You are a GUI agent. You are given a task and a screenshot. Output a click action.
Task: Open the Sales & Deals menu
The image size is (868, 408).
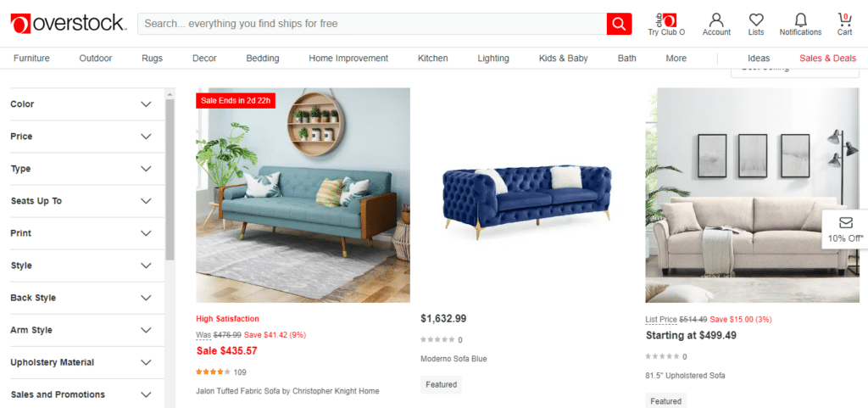pyautogui.click(x=827, y=59)
